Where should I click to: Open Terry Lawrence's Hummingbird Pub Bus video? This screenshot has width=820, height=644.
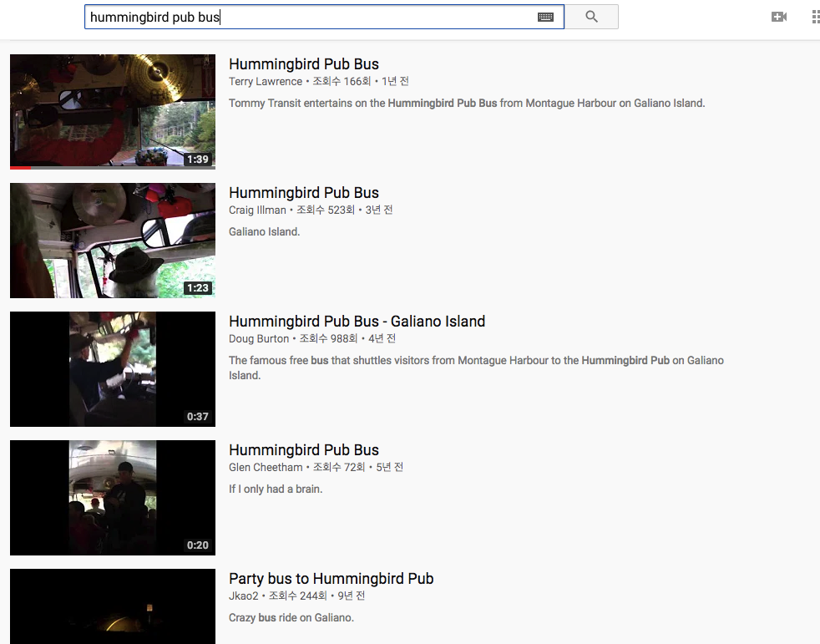coord(303,63)
